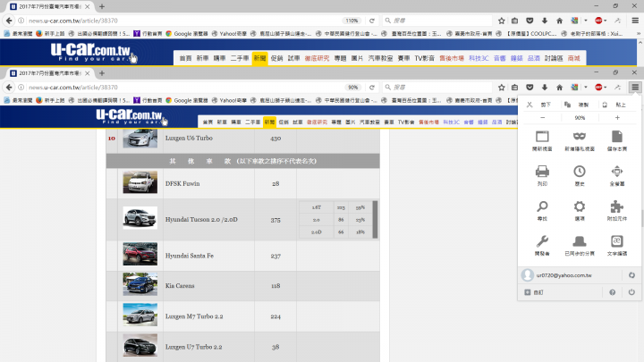This screenshot has width=644, height=362.
Task: Click home icon in front window toolbar
Action: click(559, 87)
